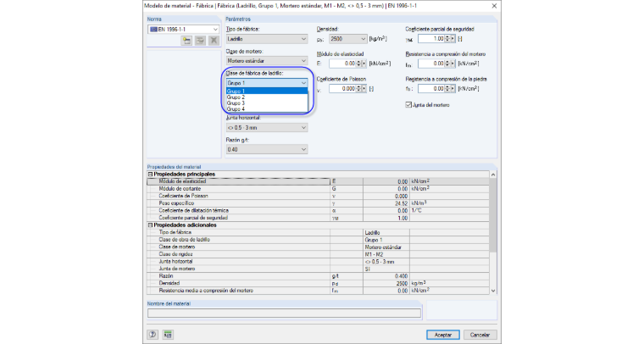Select Grupo 3 in the dropdown list
The height and width of the screenshot is (344, 644).
(267, 103)
